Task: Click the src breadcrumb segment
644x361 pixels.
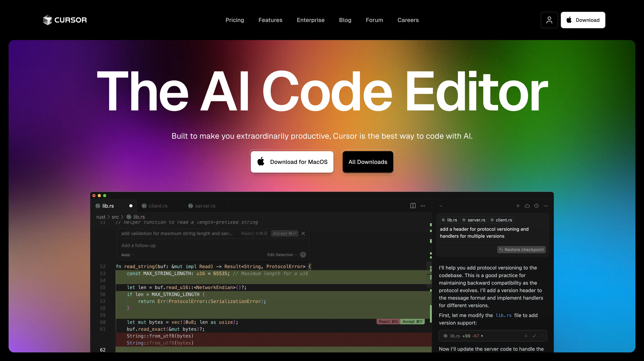Action: click(115, 217)
